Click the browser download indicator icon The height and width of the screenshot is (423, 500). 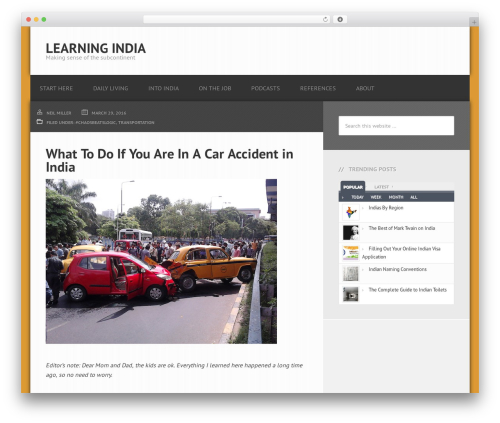pos(340,20)
